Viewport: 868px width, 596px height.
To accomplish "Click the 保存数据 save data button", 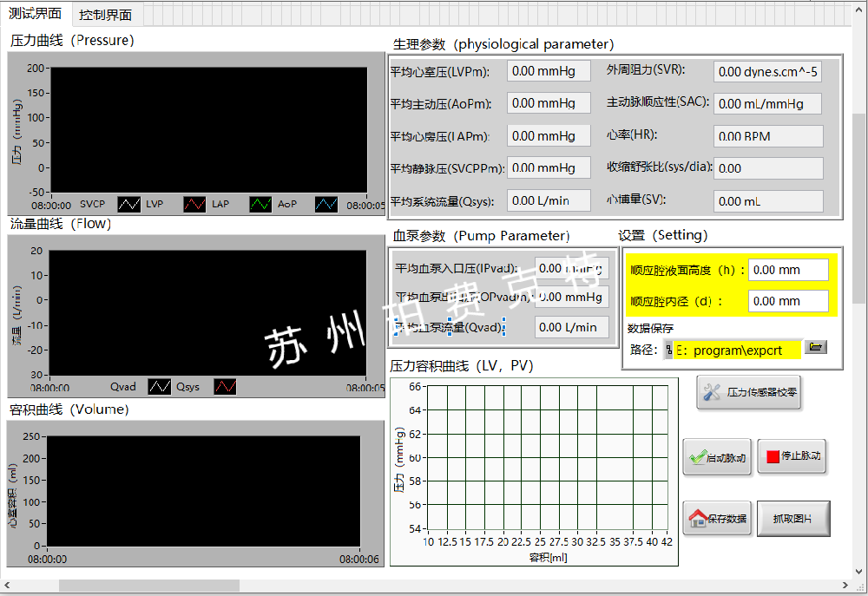I will click(x=716, y=519).
